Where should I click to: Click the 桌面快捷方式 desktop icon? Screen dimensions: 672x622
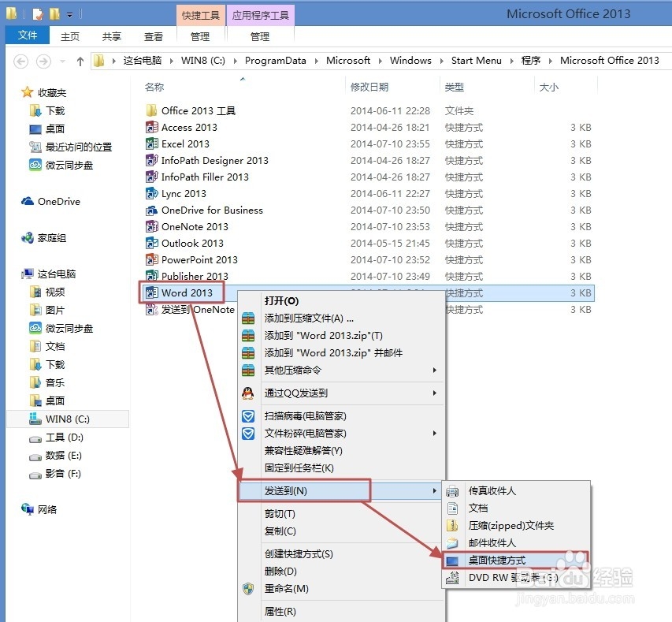point(452,561)
